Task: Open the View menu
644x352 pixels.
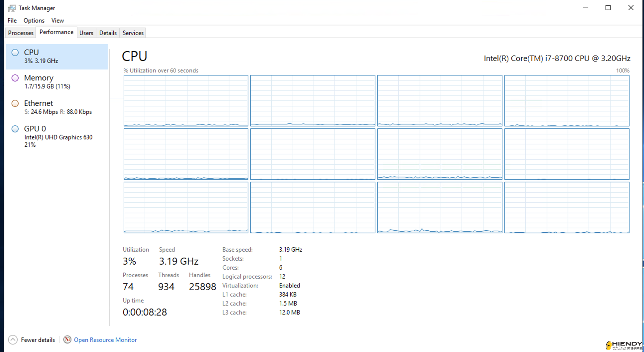Action: 57,20
